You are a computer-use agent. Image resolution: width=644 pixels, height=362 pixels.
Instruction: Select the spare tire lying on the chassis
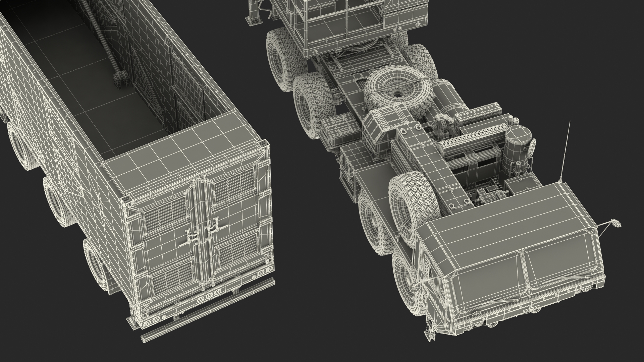[x=400, y=90]
